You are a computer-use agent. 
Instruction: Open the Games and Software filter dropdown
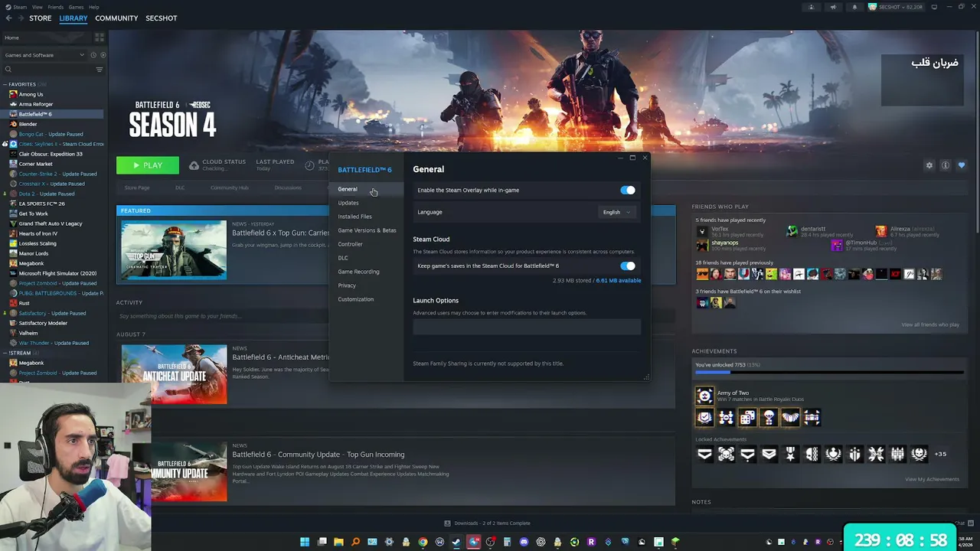click(44, 55)
